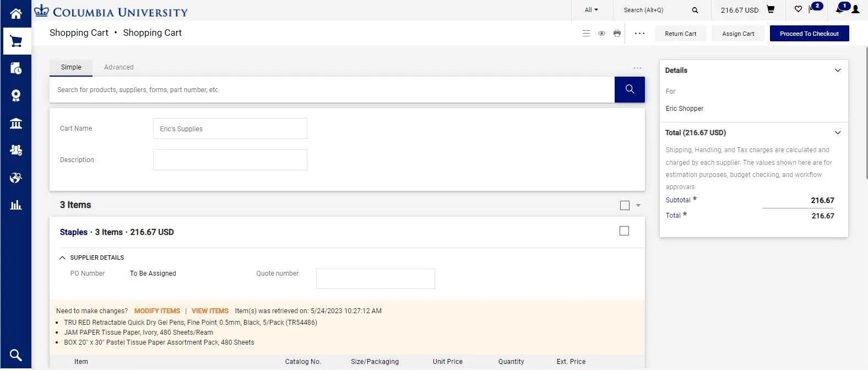This screenshot has width=868, height=370.
Task: Open the All search scope dropdown
Action: [x=591, y=10]
